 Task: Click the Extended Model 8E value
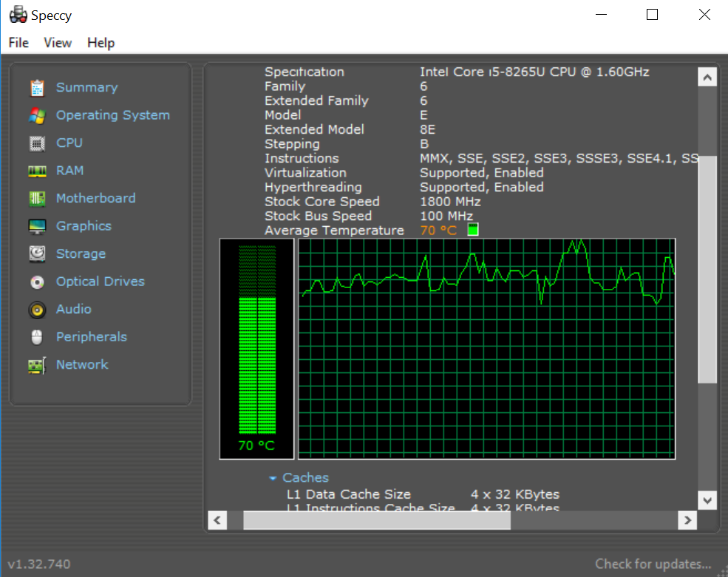tap(428, 129)
